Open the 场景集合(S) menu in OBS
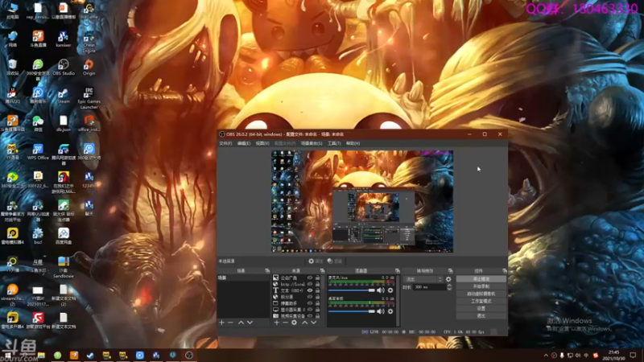 click(312, 143)
